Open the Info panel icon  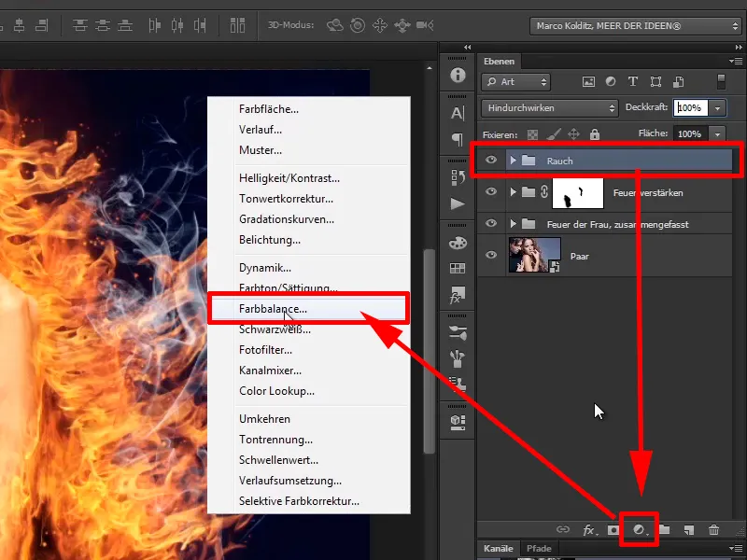coord(458,75)
